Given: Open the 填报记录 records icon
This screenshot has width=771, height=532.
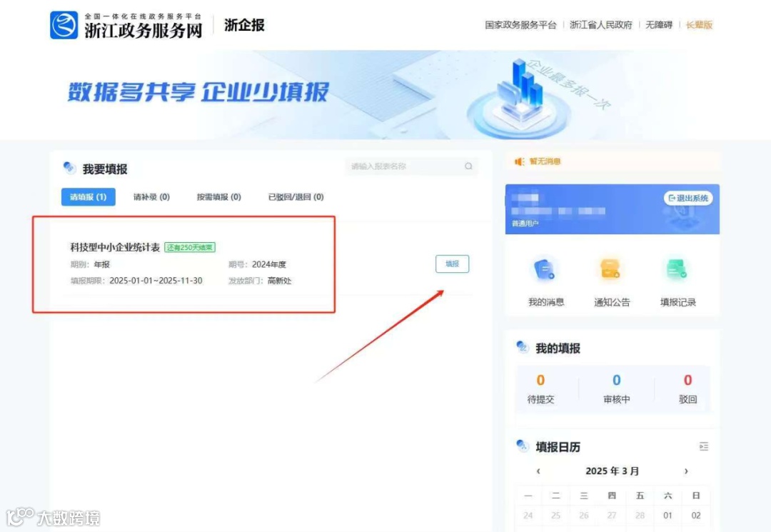Looking at the screenshot, I should click(x=677, y=270).
